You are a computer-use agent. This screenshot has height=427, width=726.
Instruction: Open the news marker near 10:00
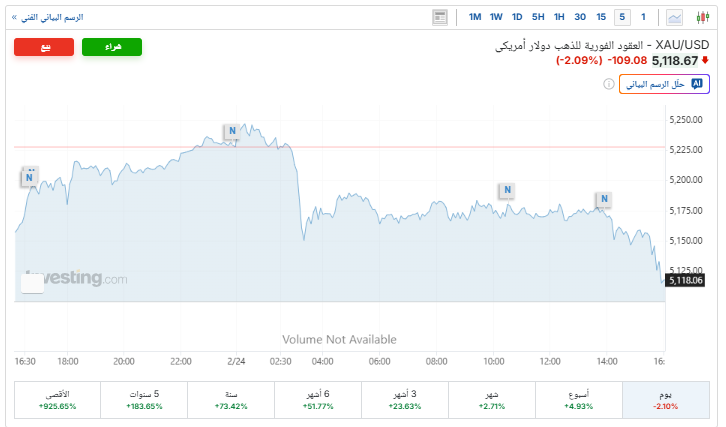coord(507,189)
